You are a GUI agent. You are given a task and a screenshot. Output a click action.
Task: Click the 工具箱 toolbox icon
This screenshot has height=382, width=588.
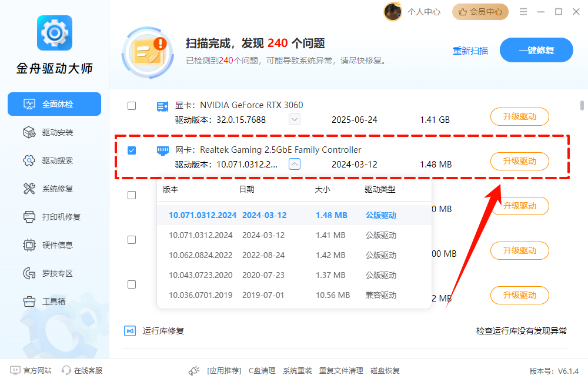tap(29, 301)
